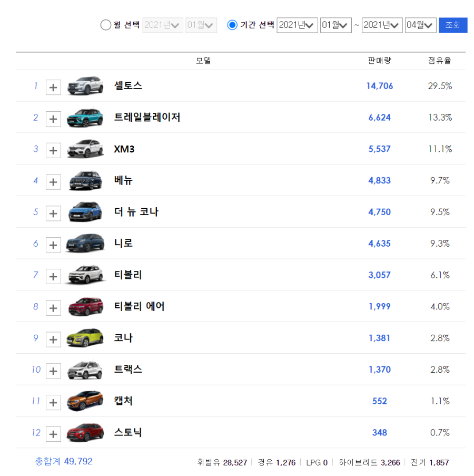Open the period start year 2021년 dropdown

[x=297, y=25]
